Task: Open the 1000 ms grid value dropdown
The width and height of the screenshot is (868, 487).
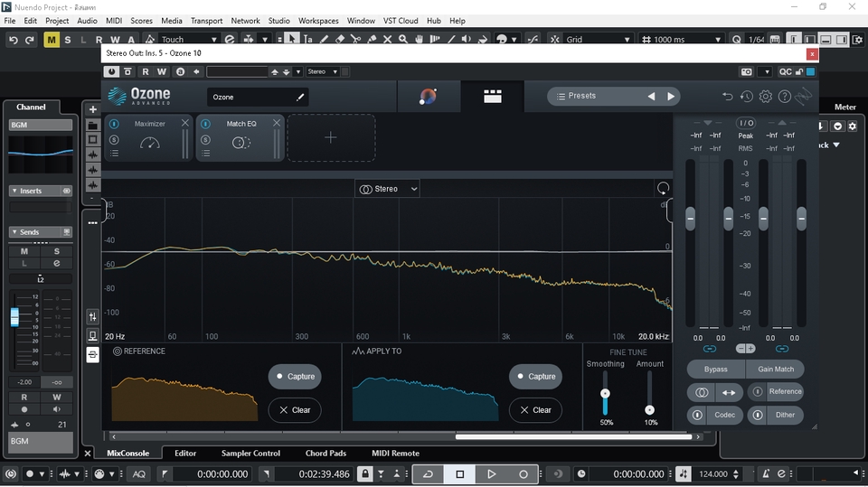Action: tap(682, 39)
